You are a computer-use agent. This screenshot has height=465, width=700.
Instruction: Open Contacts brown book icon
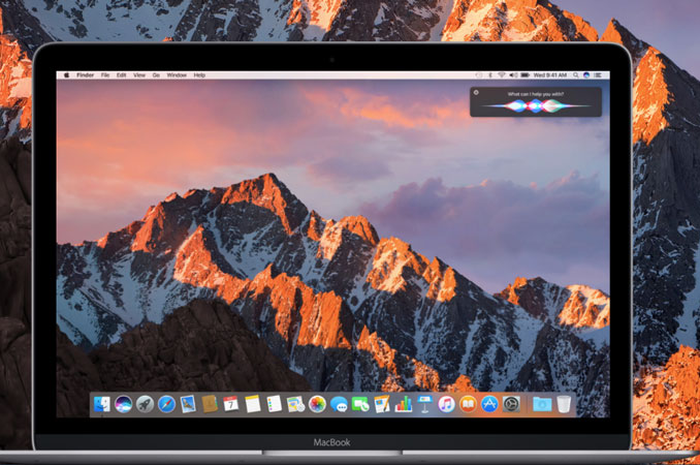[209, 404]
